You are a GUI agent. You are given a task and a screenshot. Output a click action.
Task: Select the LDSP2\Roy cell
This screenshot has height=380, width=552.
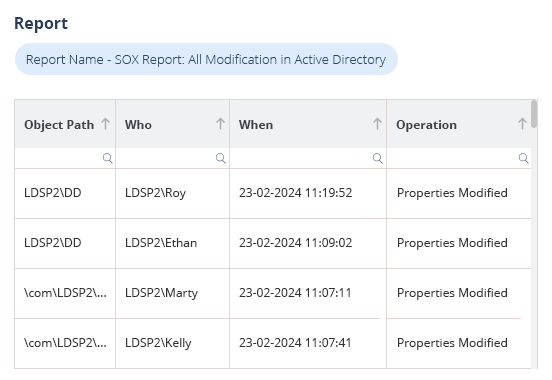click(x=172, y=193)
